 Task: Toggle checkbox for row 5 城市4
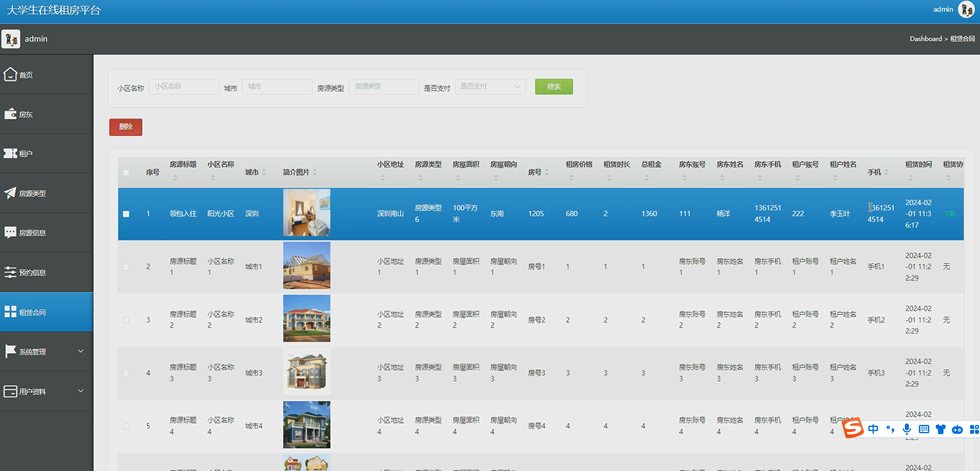click(x=126, y=426)
